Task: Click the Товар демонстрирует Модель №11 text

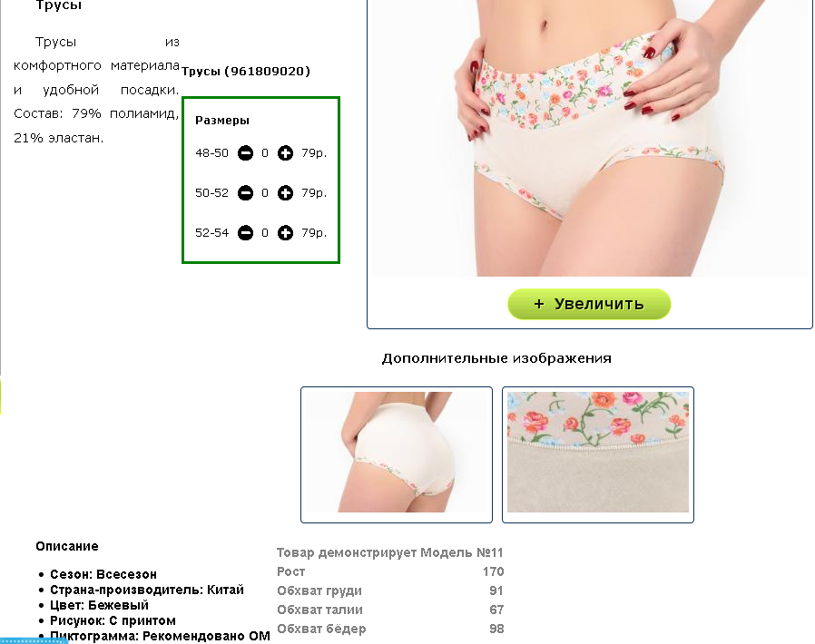Action: coord(390,552)
